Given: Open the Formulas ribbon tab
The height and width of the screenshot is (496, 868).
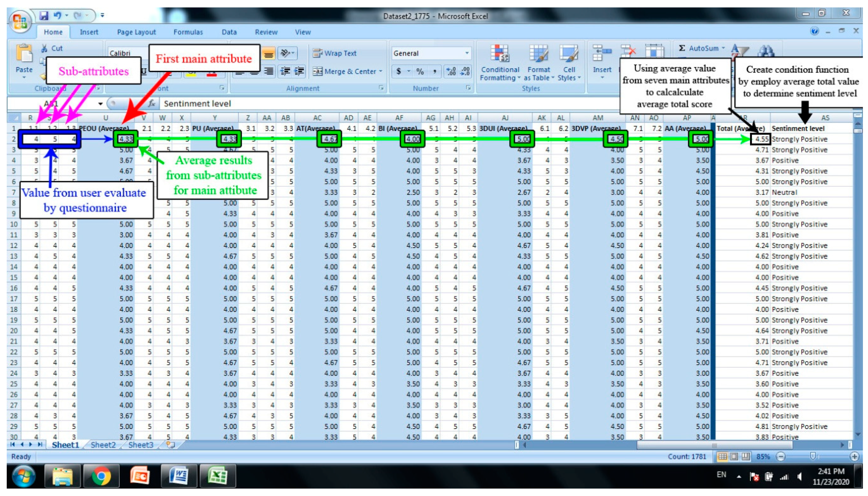Looking at the screenshot, I should coord(188,32).
